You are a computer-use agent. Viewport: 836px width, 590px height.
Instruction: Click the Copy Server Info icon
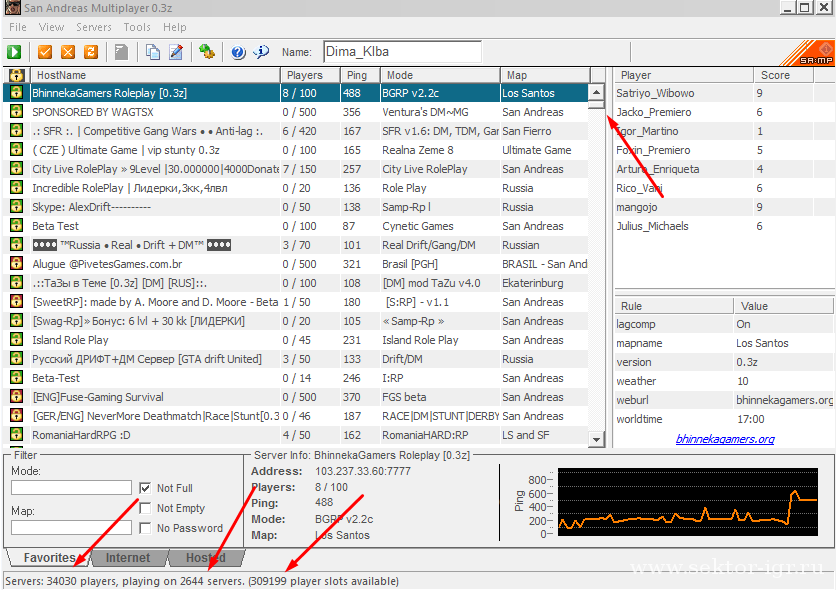152,52
